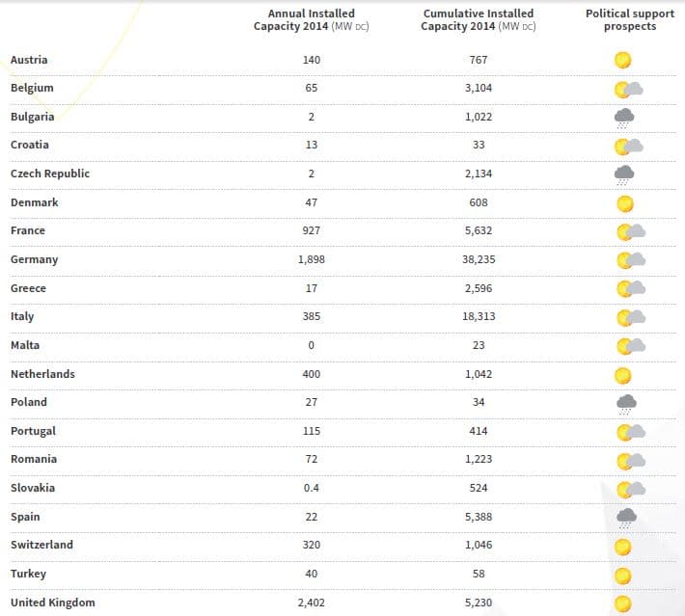Click the sun icon for Turkey
The width and height of the screenshot is (685, 616).
tap(623, 575)
